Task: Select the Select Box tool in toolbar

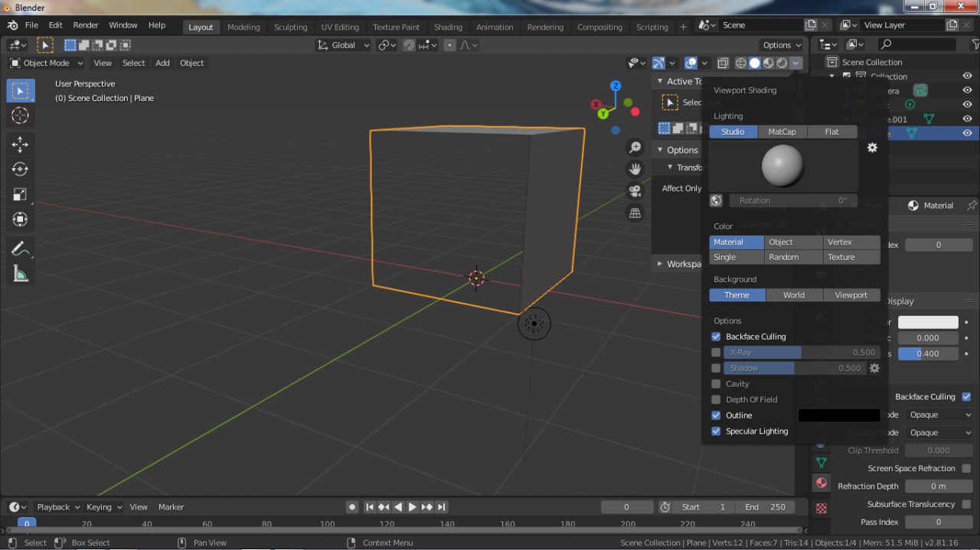Action: tap(21, 91)
